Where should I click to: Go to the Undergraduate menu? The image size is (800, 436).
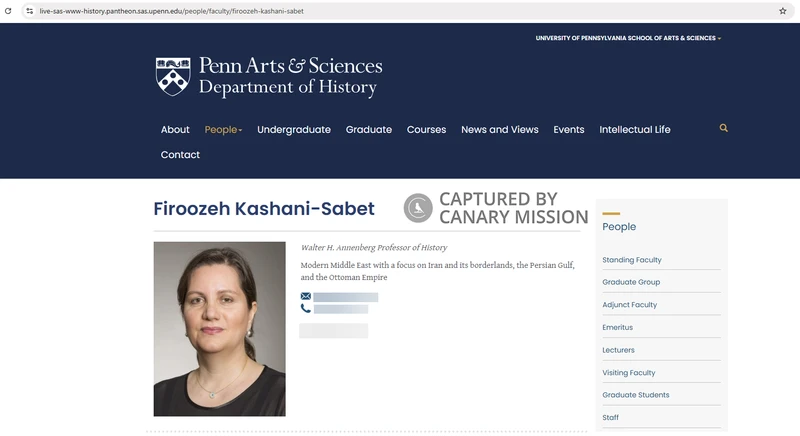coord(294,130)
